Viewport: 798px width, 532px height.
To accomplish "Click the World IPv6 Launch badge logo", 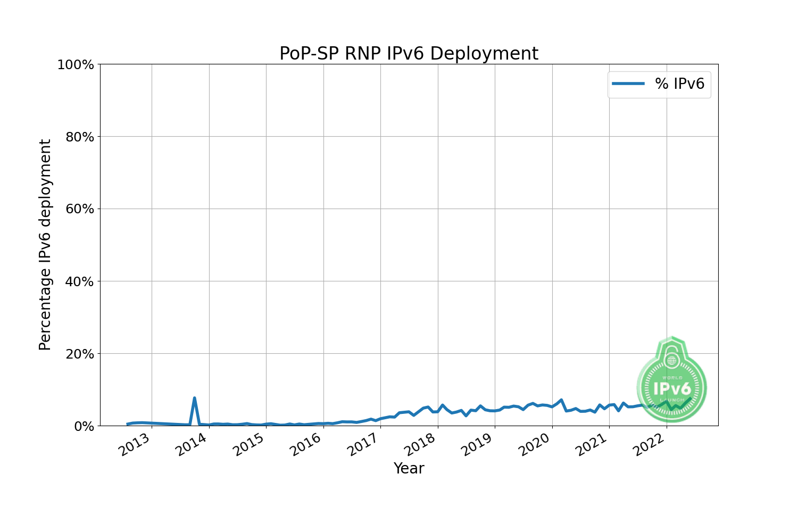I will [671, 379].
